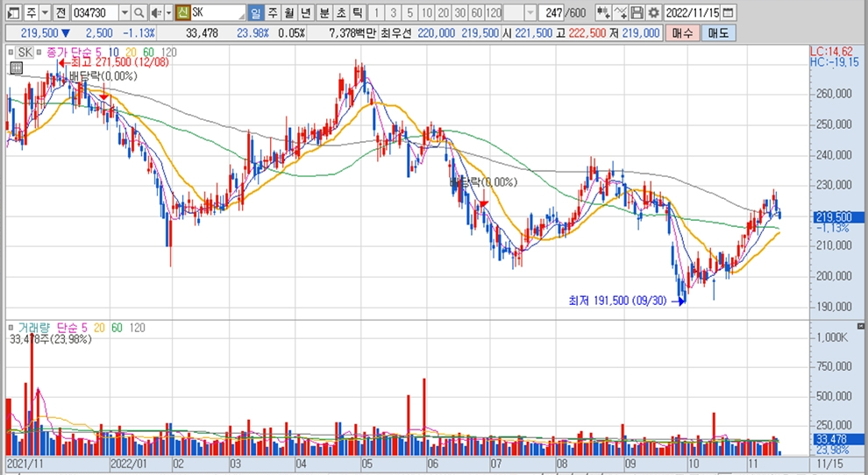Click the panel layout icon at top-left
The image size is (868, 475).
point(11,13)
